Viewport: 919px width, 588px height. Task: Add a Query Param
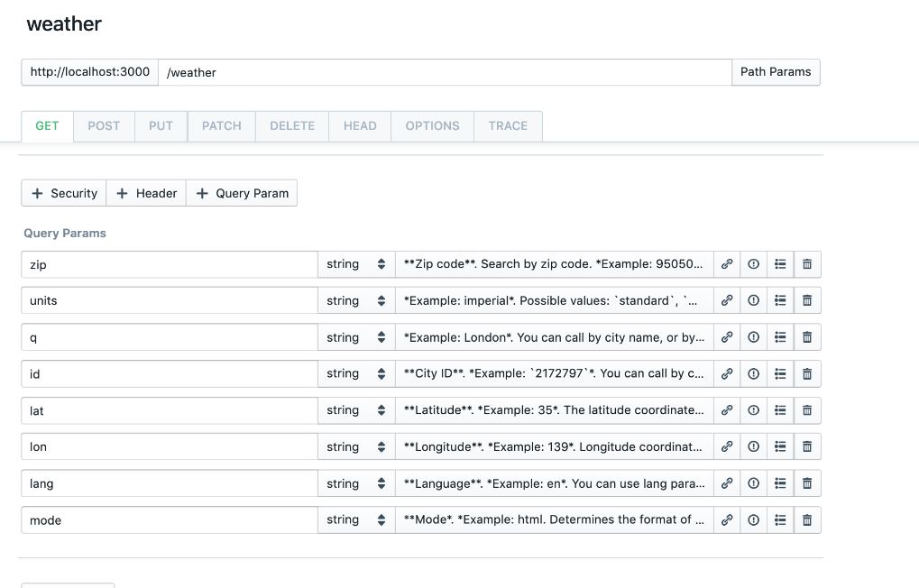242,193
